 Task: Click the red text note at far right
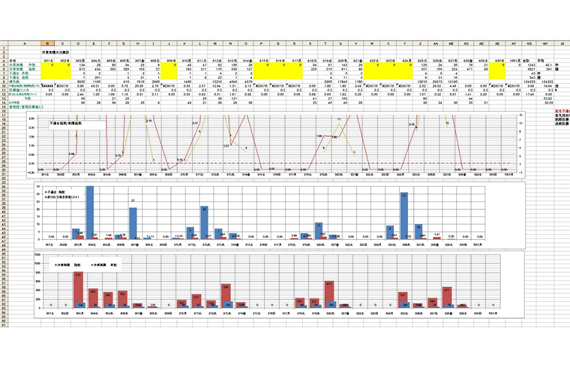coord(562,111)
